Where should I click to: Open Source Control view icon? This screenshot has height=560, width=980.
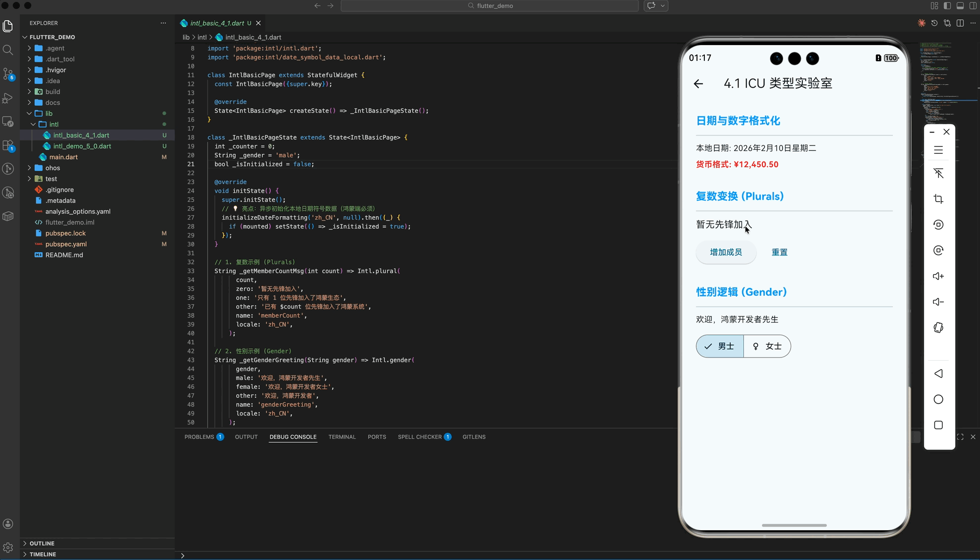click(x=8, y=74)
